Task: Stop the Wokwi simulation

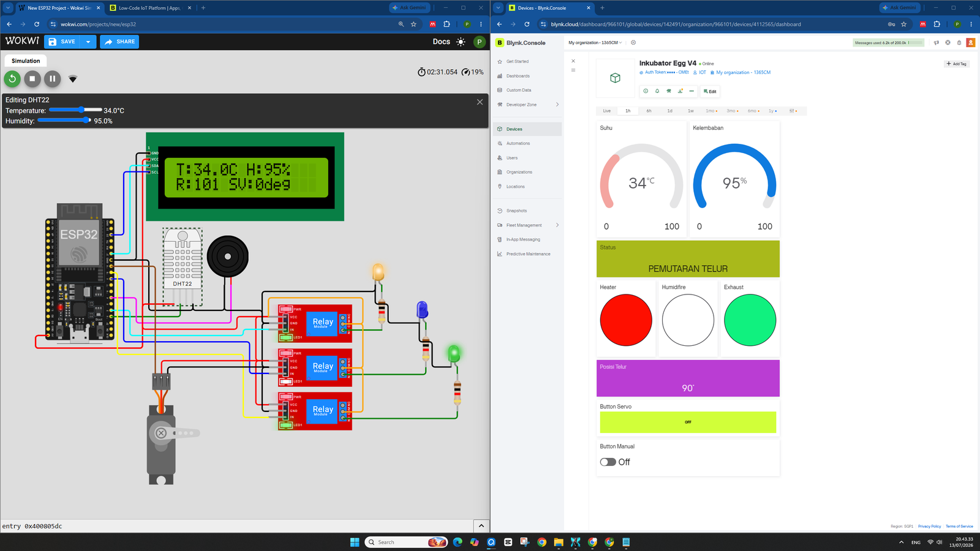Action: pyautogui.click(x=32, y=78)
